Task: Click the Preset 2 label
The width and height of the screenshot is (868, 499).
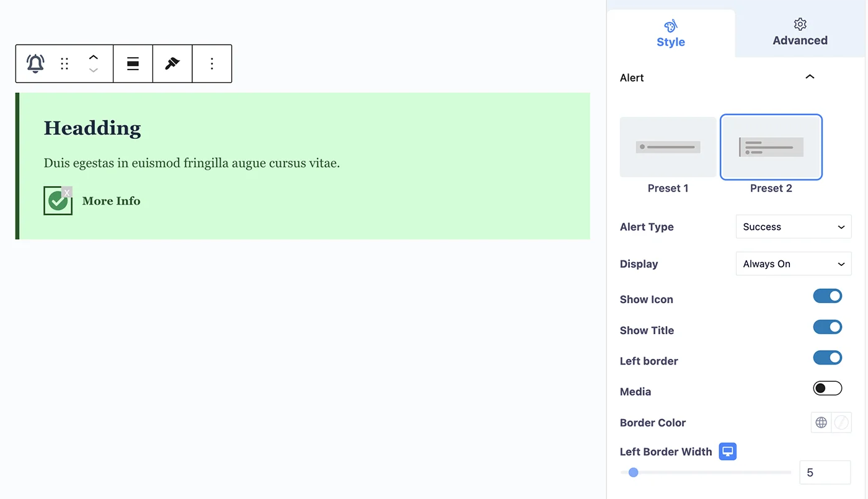Action: click(771, 188)
